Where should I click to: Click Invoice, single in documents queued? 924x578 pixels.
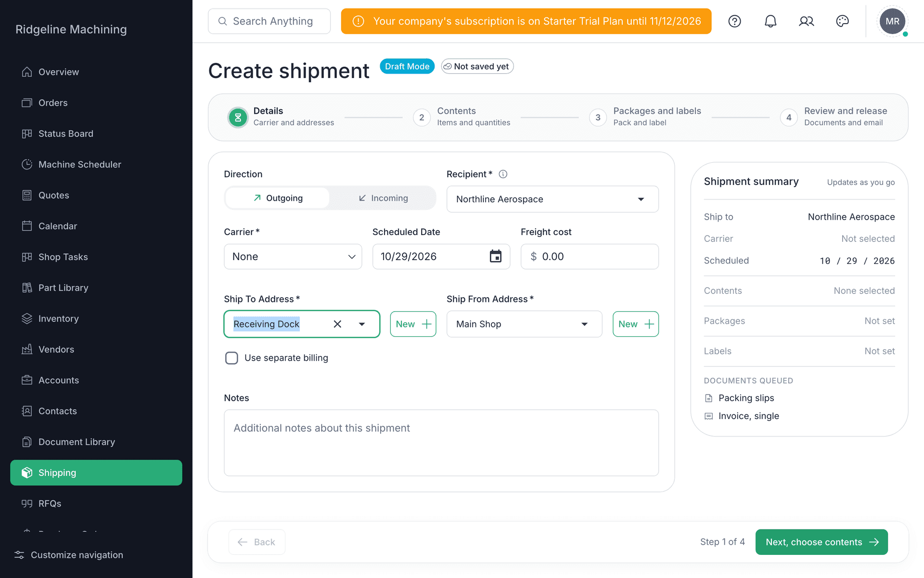(x=748, y=416)
